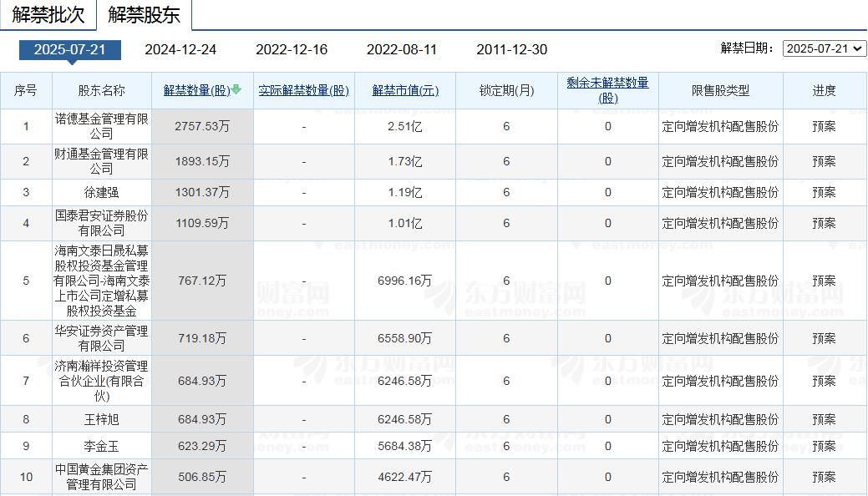Click the 限售股类型 column header
Screen dimensions: 868x496
pyautogui.click(x=721, y=90)
